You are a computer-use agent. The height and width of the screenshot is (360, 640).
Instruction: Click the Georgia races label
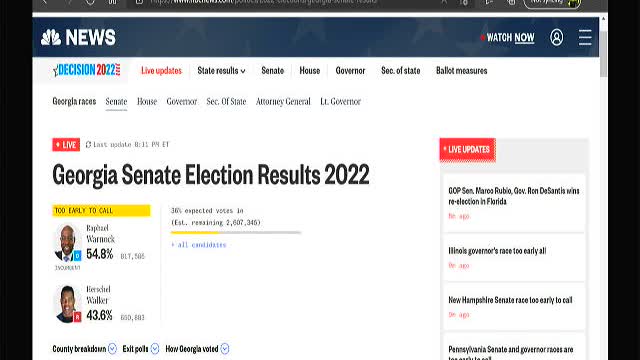click(74, 101)
